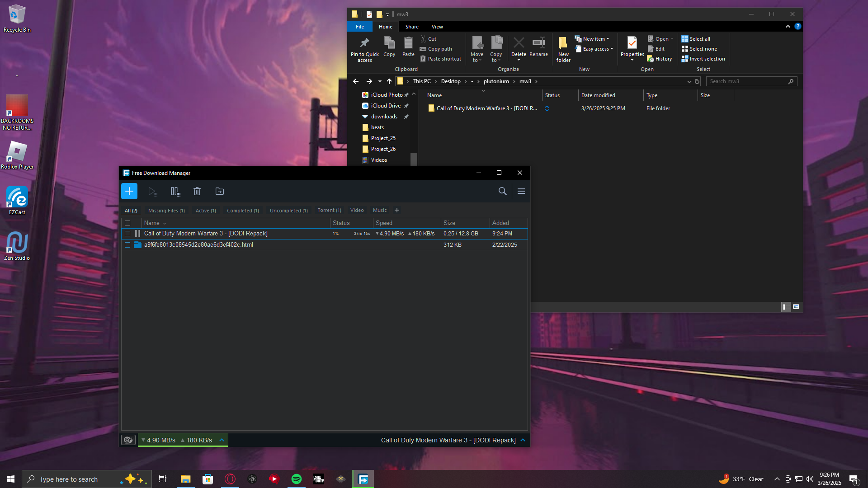
Task: Click the start all downloads play icon
Action: pos(152,192)
